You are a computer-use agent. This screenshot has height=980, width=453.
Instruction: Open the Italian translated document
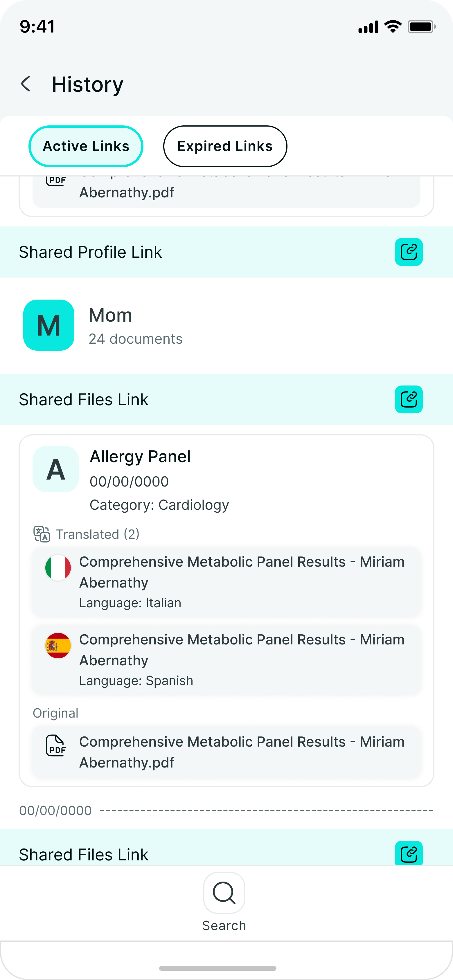pos(241,581)
